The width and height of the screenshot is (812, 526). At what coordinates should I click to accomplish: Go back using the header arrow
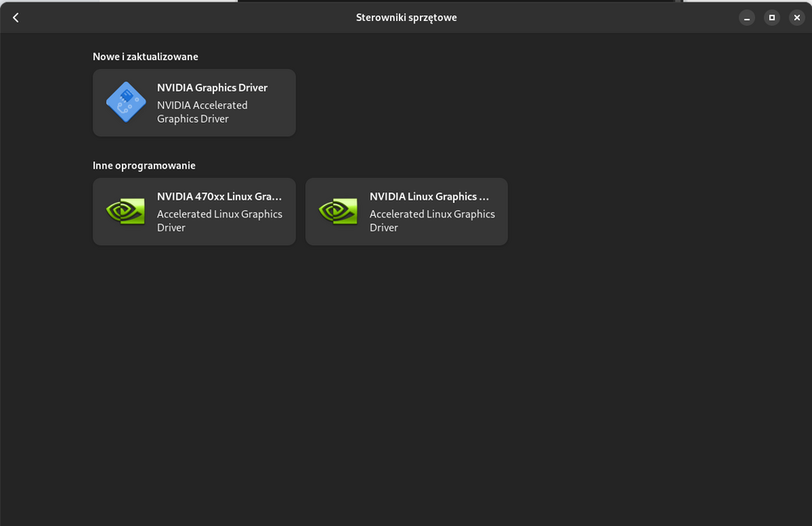(x=15, y=17)
